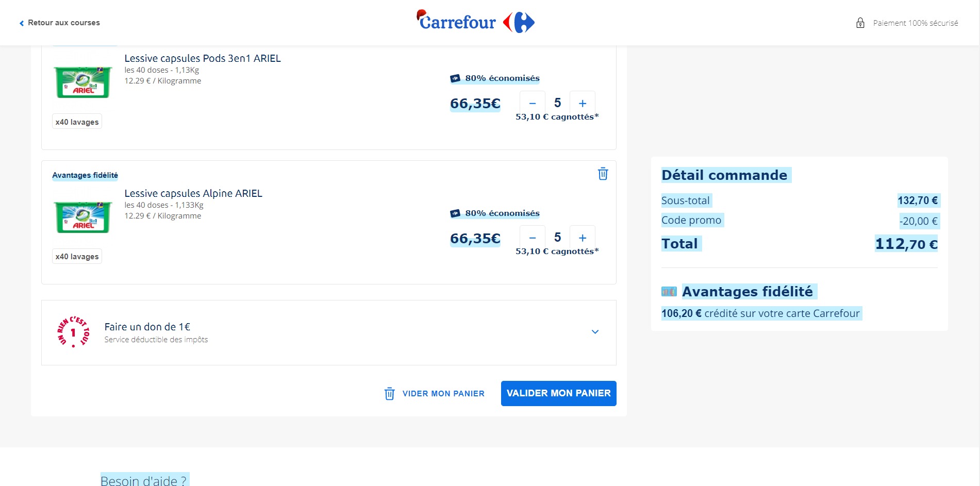Click the trash icon beside Vider mon panier
The width and height of the screenshot is (980, 486).
point(390,394)
